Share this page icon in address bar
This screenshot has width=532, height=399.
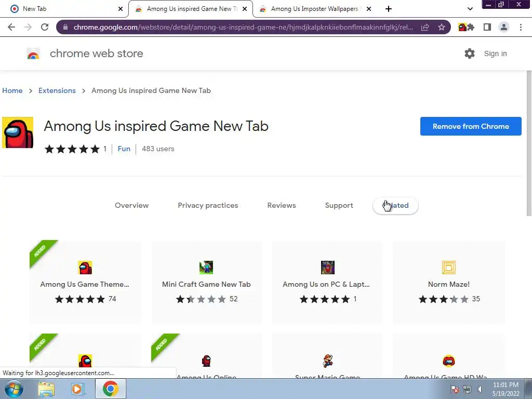click(425, 27)
